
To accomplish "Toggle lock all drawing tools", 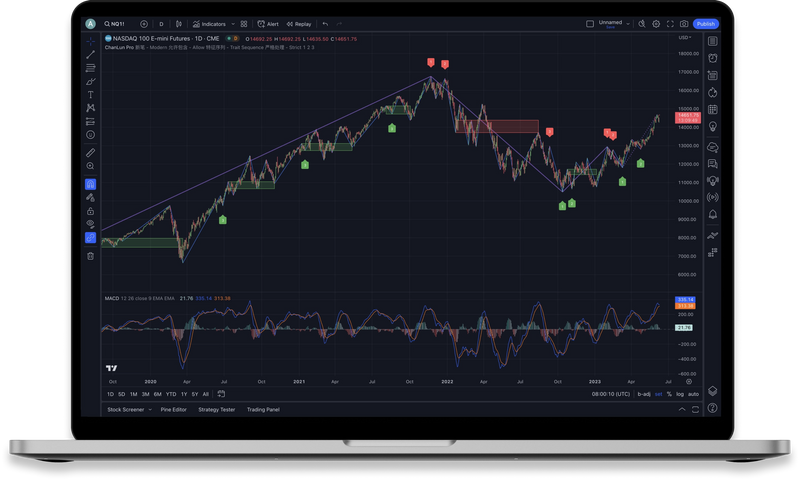I will [x=90, y=211].
